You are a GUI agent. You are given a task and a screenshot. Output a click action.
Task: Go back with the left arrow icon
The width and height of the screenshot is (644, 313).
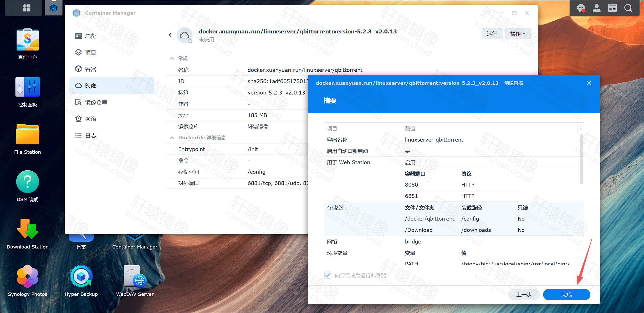pyautogui.click(x=170, y=35)
